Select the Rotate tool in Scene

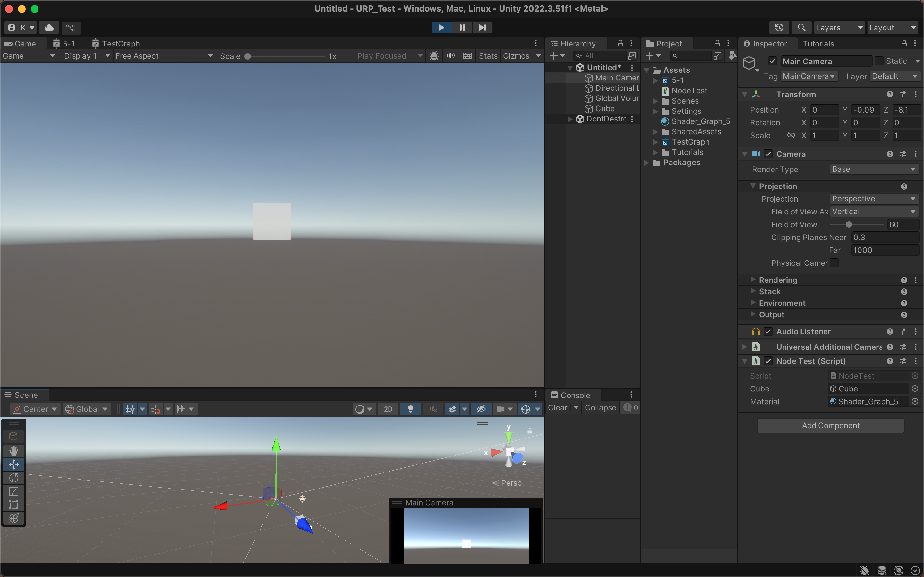[14, 478]
